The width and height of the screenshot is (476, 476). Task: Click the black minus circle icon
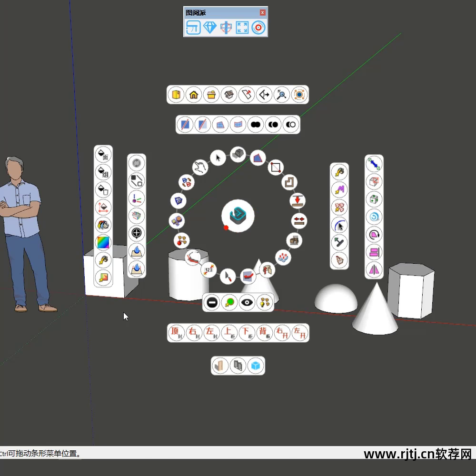click(211, 302)
